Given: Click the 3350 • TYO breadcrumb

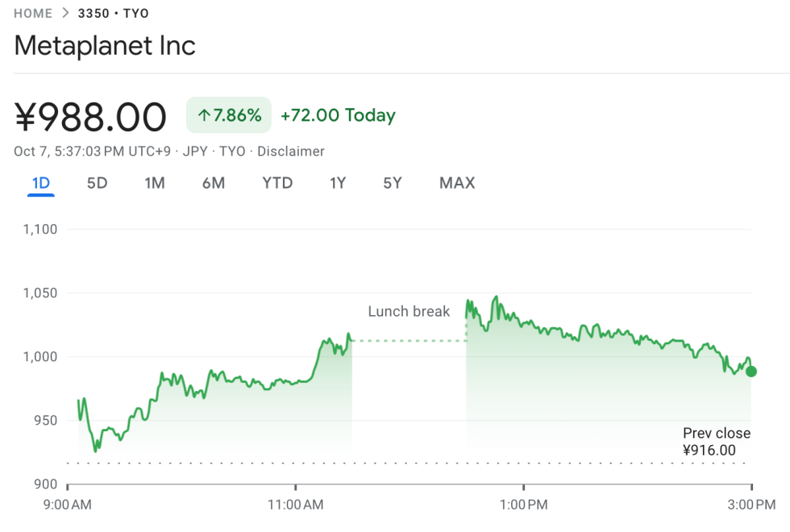Looking at the screenshot, I should pos(113,14).
